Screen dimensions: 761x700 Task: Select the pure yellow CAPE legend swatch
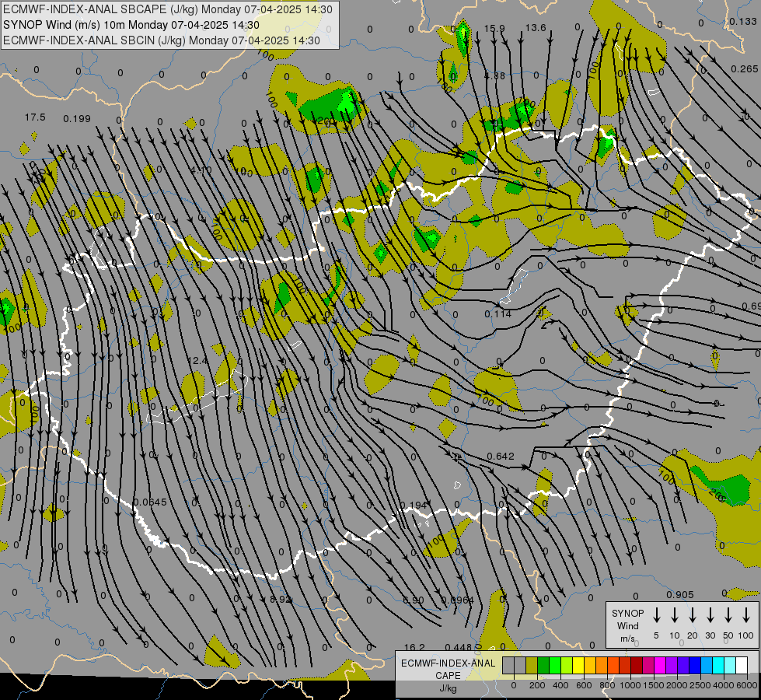[578, 666]
